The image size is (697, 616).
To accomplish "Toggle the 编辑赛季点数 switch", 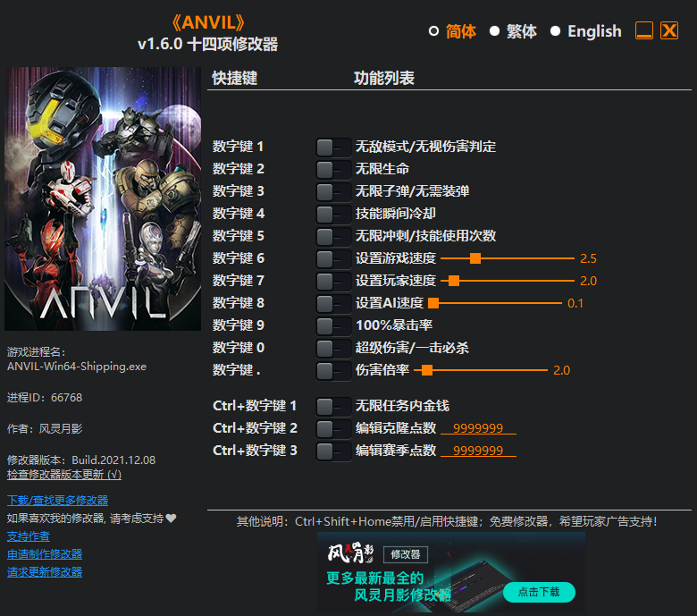I will tap(333, 451).
